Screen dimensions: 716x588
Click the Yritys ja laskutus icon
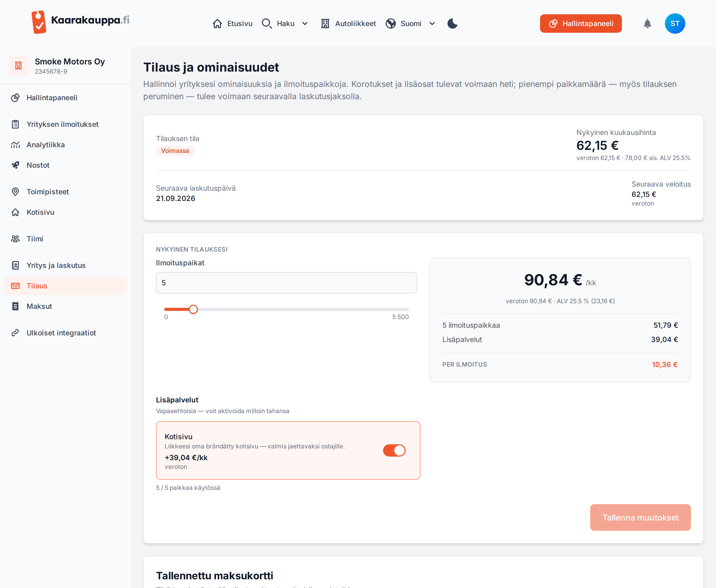tap(15, 266)
